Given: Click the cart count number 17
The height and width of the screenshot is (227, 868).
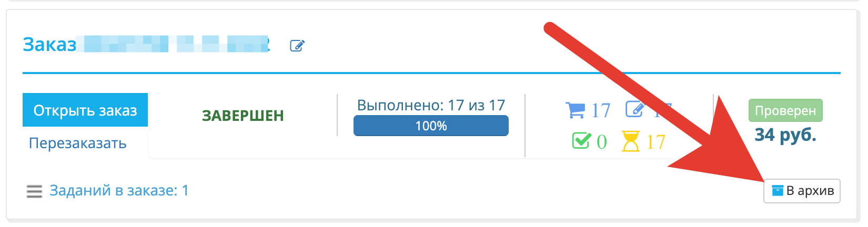Looking at the screenshot, I should coord(601,111).
